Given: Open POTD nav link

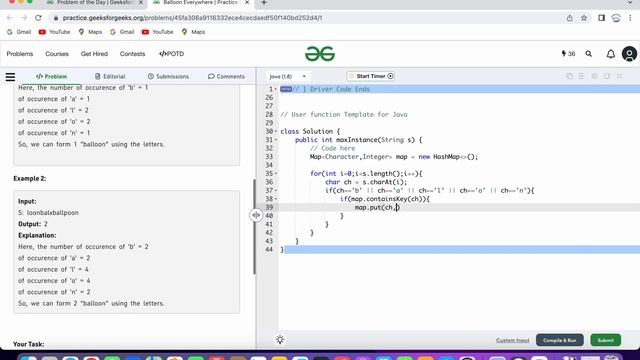Looking at the screenshot, I should [x=171, y=54].
